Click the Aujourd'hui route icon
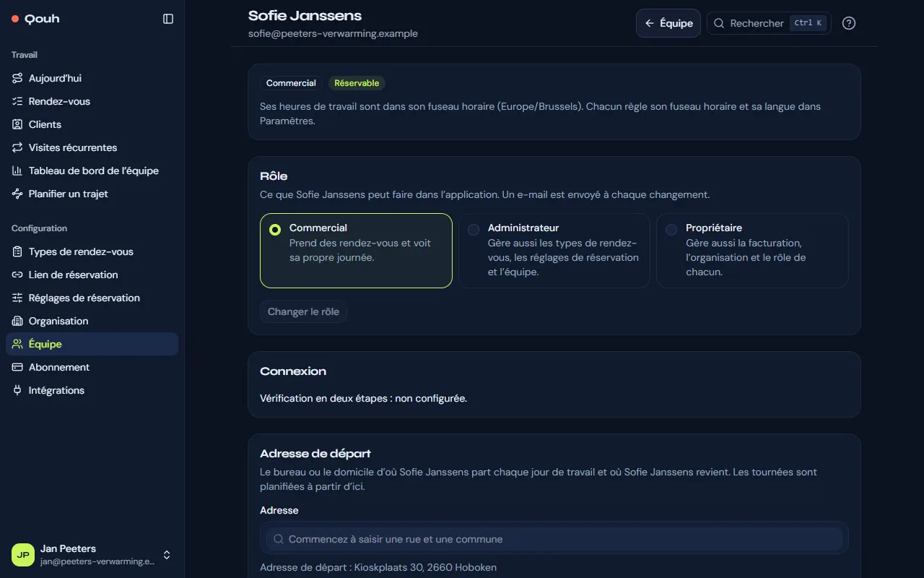This screenshot has width=924, height=578. (17, 78)
